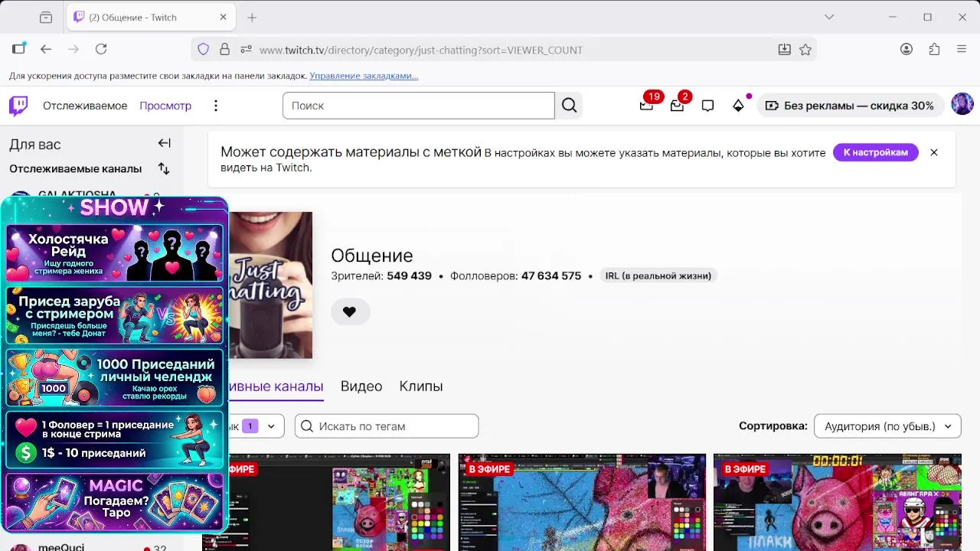Viewport: 980px width, 551px height.
Task: Click the shield tracking protection icon
Action: pyautogui.click(x=203, y=49)
